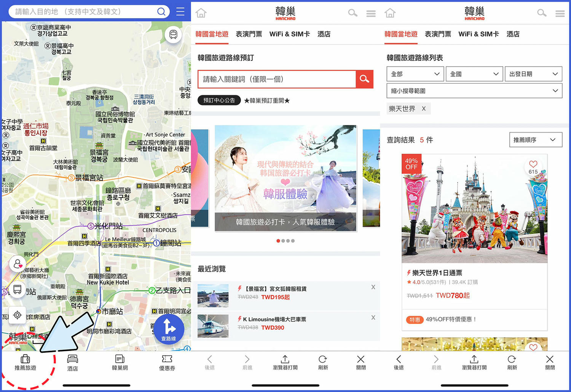Open the map search magnifier icon

[x=161, y=11]
